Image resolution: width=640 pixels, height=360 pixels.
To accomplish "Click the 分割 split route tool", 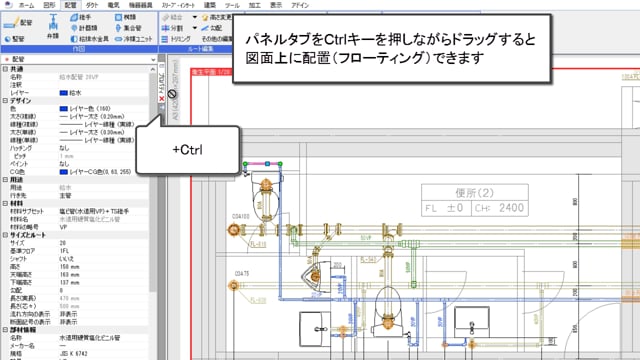I will coord(172,28).
